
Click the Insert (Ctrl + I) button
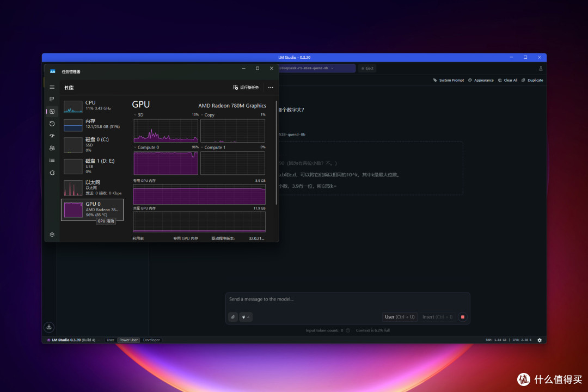pos(437,317)
